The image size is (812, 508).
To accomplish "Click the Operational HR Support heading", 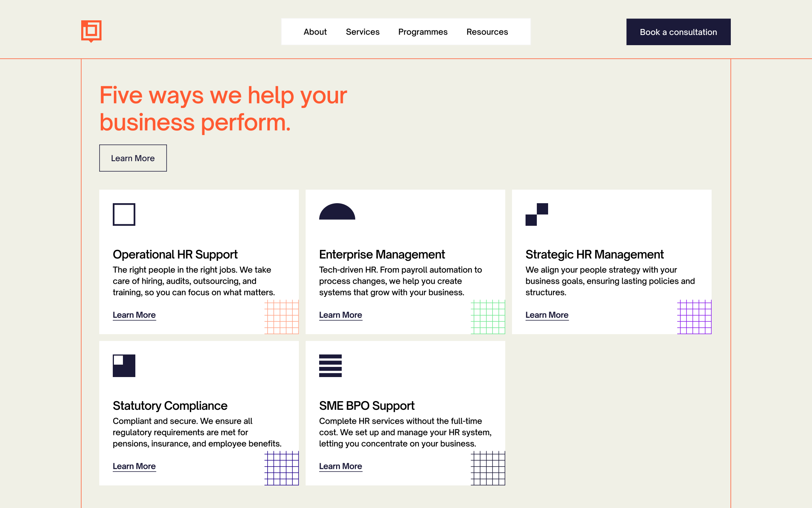I will [175, 255].
